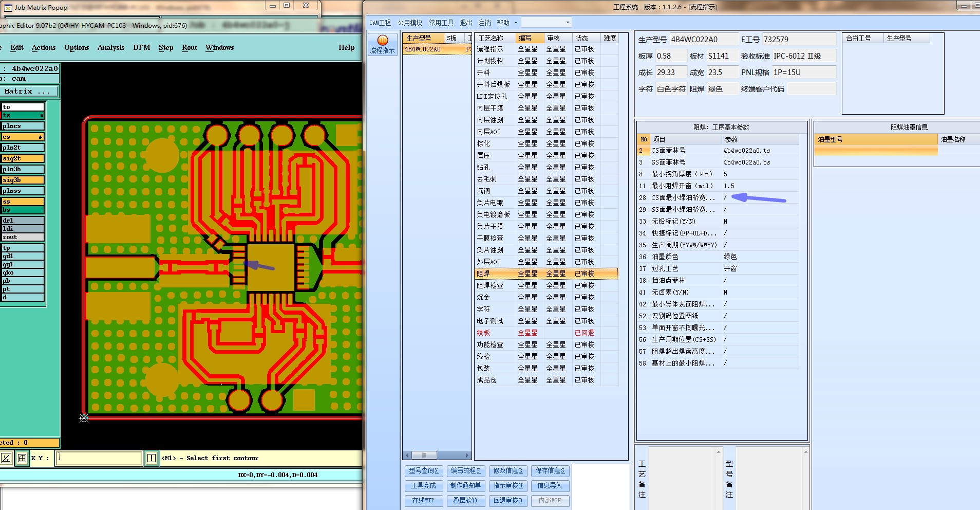Click the 制作通知单 button
This screenshot has height=510, width=980.
tap(466, 486)
